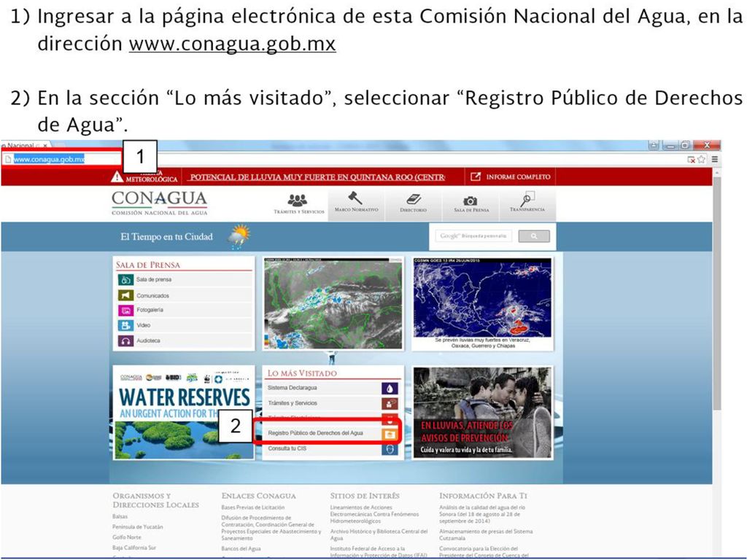
Task: Click the Nacional browser tab
Action: (26, 145)
